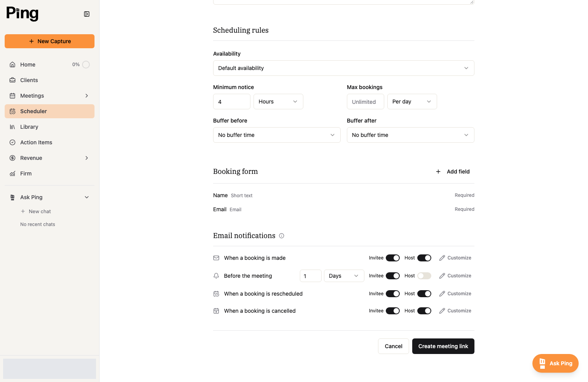588x382 pixels.
Task: Open the Buffer after dropdown
Action: point(411,135)
